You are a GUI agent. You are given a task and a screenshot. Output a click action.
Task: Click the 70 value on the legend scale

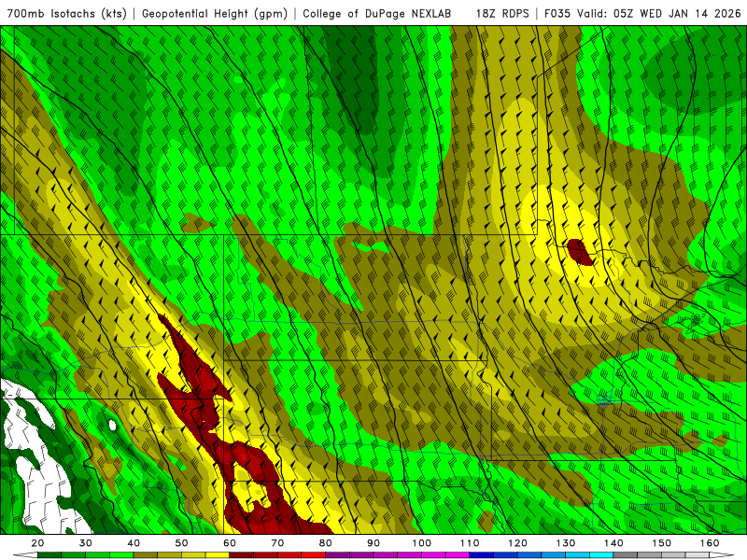277,543
